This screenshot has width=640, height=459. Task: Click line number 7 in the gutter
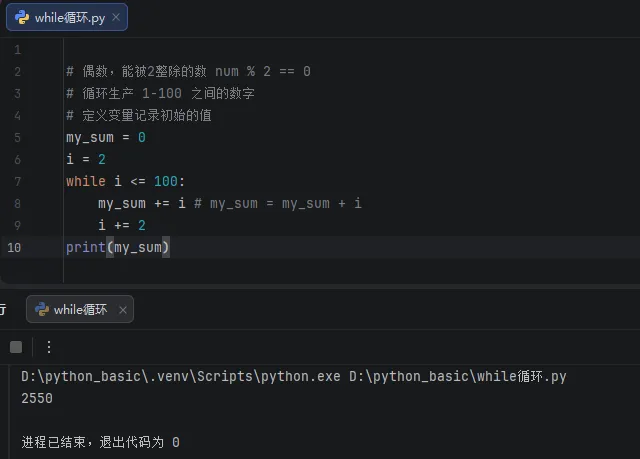[x=17, y=182]
